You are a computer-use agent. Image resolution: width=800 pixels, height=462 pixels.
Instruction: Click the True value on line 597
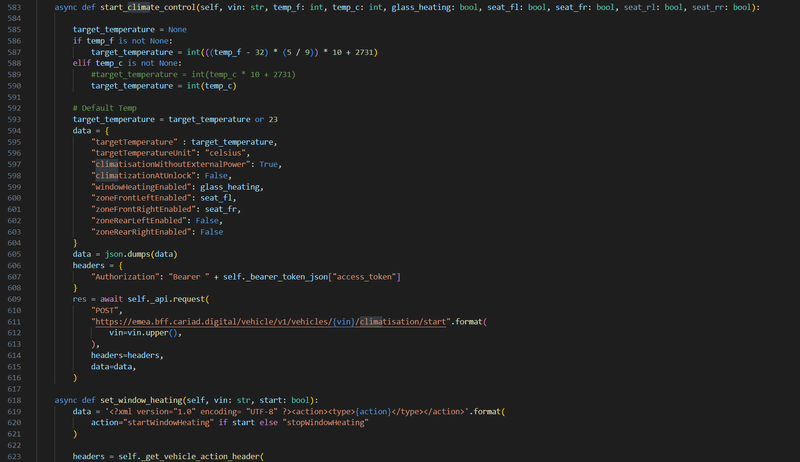click(x=268, y=164)
